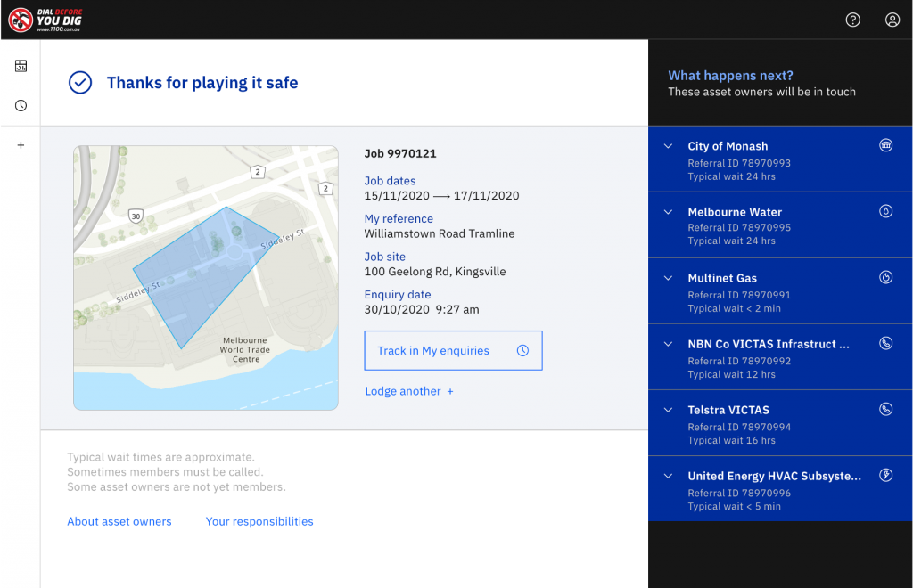
Task: Expand the Melbourne Water referral entry
Action: (668, 211)
